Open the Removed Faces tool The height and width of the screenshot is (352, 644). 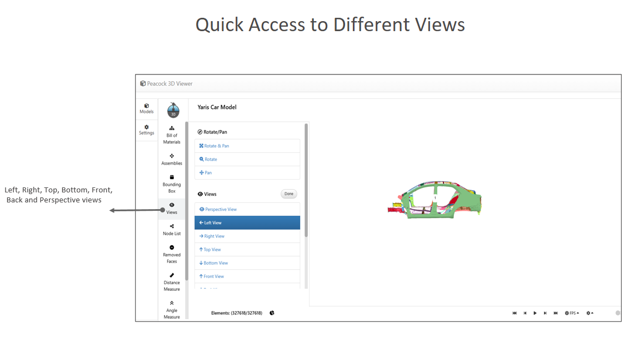pyautogui.click(x=172, y=255)
